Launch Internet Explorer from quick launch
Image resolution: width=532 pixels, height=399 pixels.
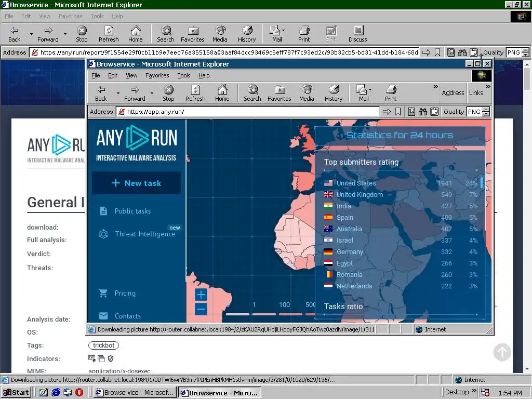click(x=56, y=393)
